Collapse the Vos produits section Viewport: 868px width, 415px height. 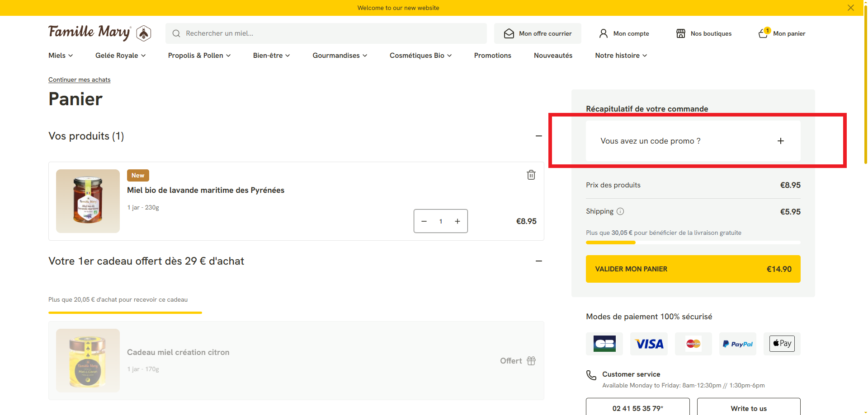539,136
